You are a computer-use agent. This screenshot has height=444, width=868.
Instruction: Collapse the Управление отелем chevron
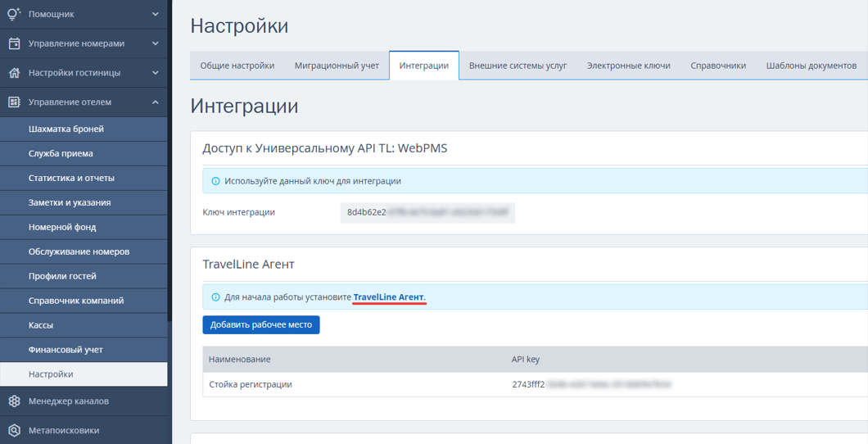[x=156, y=102]
